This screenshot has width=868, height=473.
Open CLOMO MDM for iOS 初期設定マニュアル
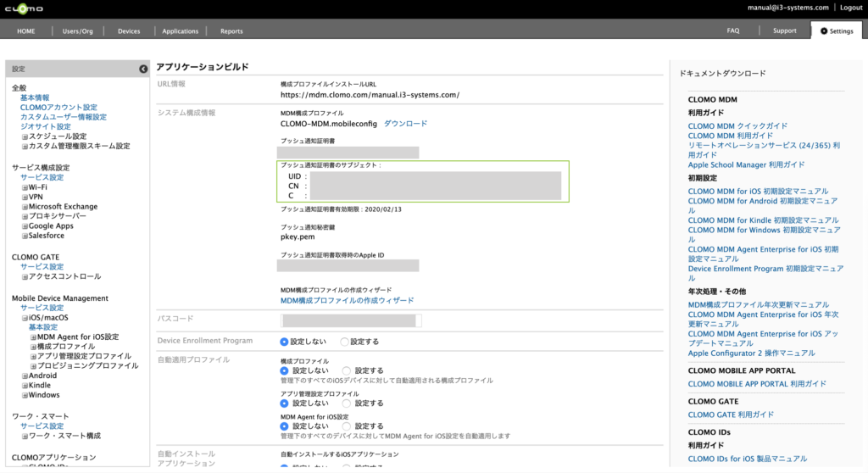pos(758,192)
